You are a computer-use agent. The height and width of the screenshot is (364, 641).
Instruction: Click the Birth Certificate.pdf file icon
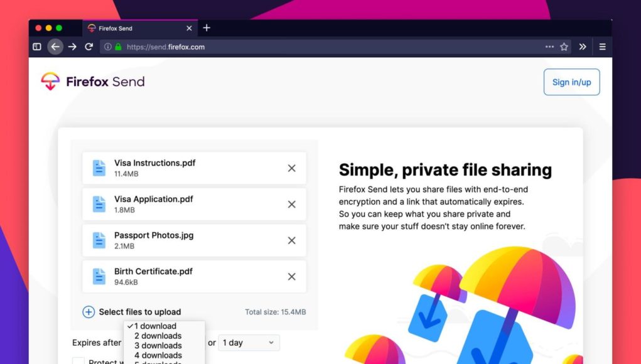pyautogui.click(x=99, y=277)
